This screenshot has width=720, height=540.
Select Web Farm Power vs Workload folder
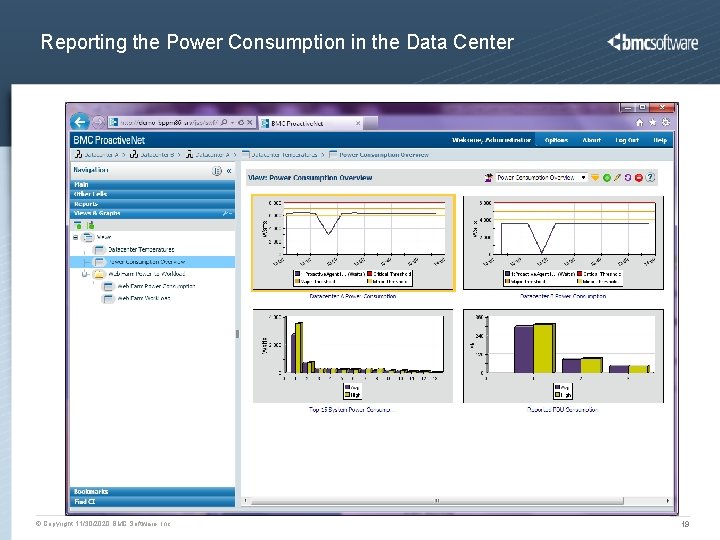(x=146, y=274)
